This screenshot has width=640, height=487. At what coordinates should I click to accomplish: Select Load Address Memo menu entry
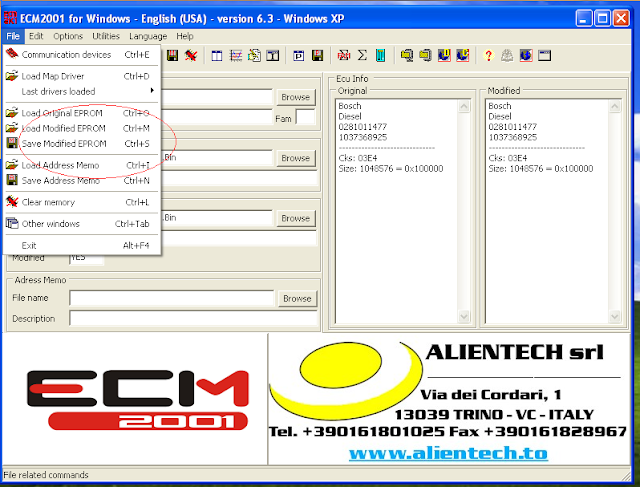pyautogui.click(x=82, y=165)
